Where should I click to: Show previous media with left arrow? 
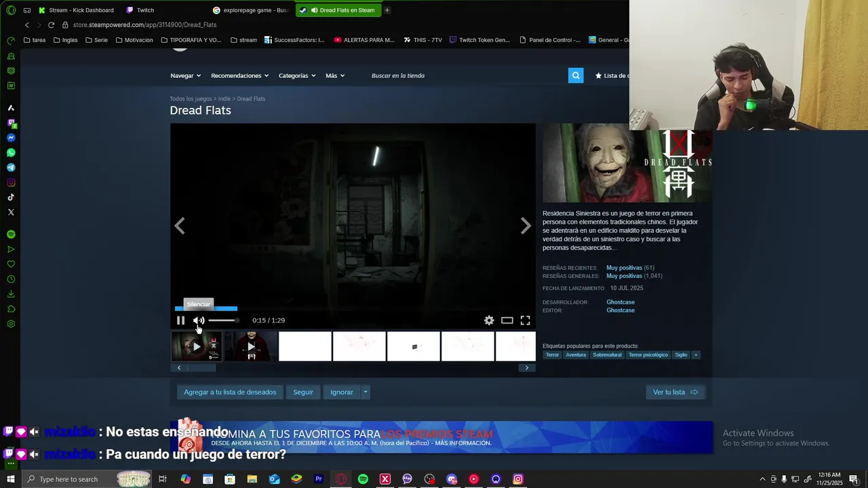click(x=180, y=226)
